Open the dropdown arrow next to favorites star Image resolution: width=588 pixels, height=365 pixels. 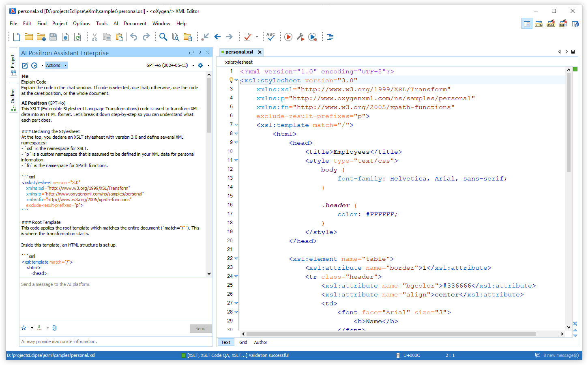(x=32, y=328)
